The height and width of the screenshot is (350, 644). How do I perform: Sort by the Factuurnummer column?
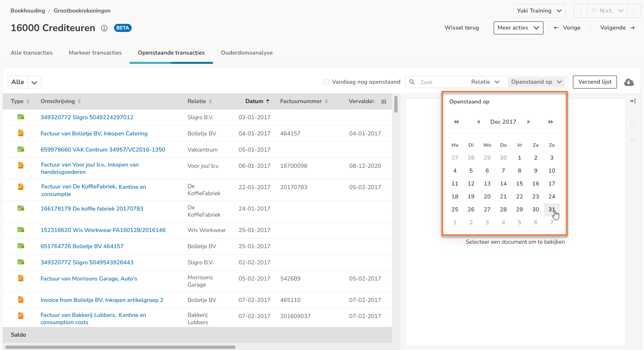click(304, 101)
